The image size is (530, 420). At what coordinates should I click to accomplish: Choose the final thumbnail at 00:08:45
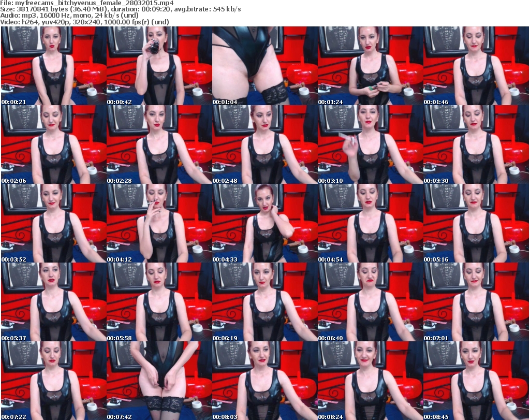pyautogui.click(x=476, y=381)
